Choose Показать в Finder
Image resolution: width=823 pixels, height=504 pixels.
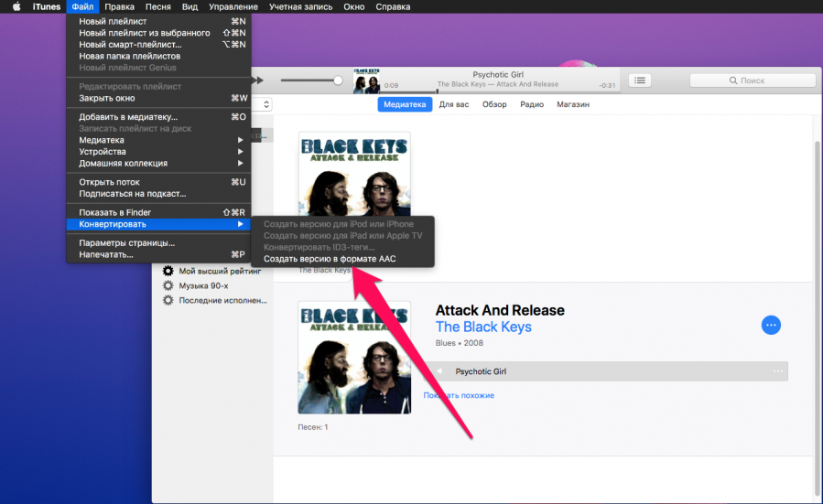tap(158, 212)
